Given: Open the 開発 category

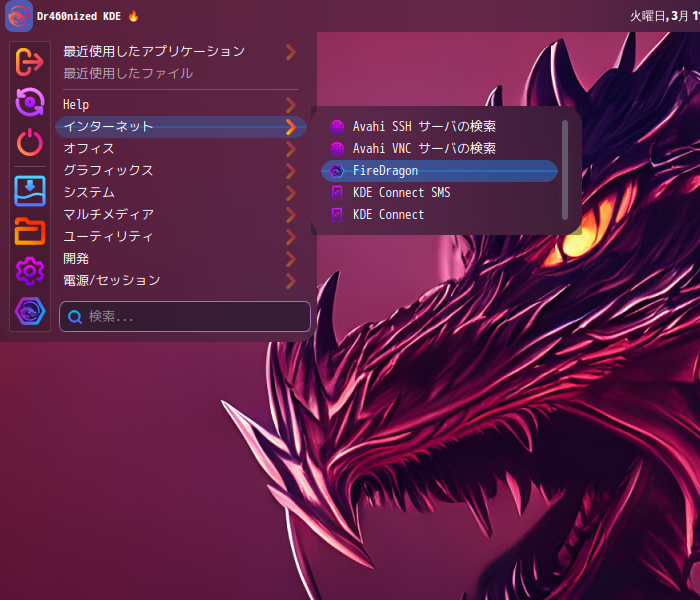Looking at the screenshot, I should 180,258.
